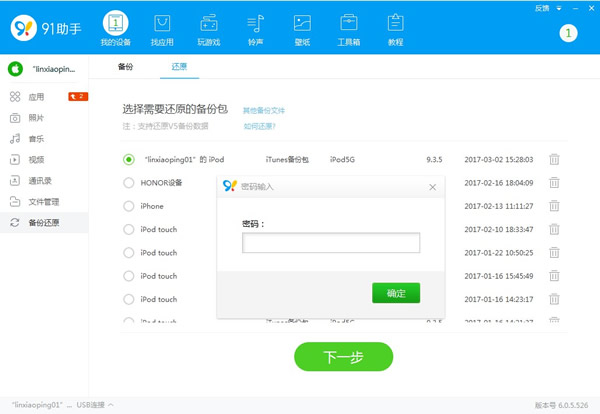This screenshot has height=414, width=600.
Task: Switch to the 备份 (Backup) tab
Action: pyautogui.click(x=125, y=67)
